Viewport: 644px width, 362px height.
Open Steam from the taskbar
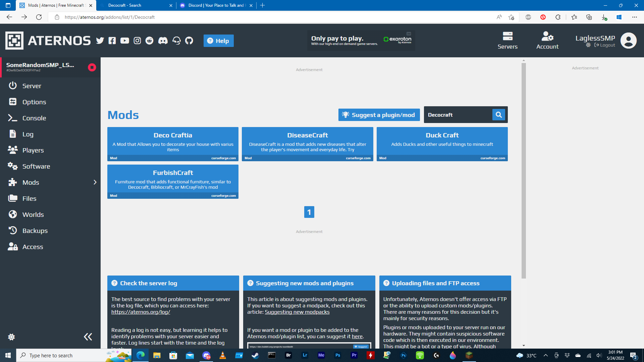coord(255,355)
